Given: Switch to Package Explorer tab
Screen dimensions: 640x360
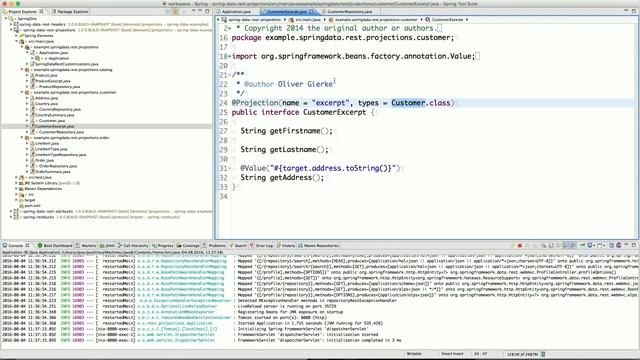Looking at the screenshot, I should pyautogui.click(x=70, y=11).
